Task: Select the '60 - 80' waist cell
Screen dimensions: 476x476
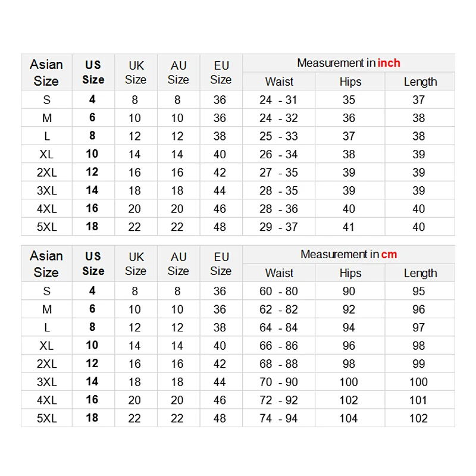Action: click(278, 292)
